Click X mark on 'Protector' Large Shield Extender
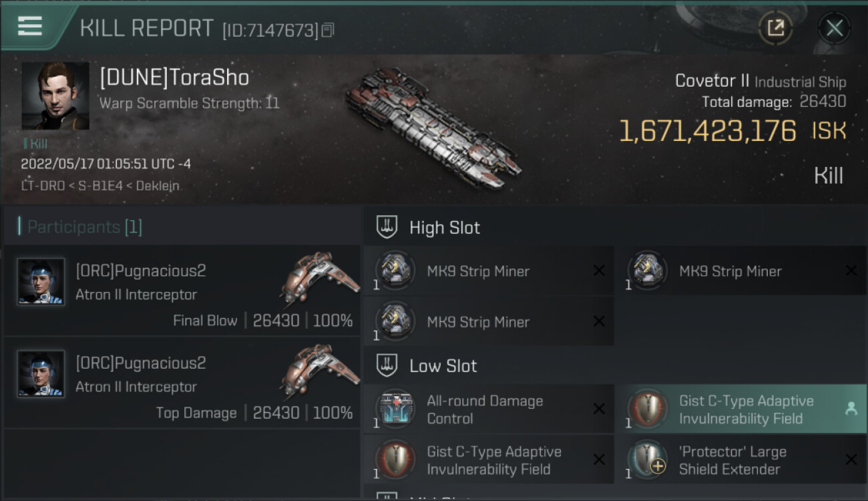This screenshot has width=868, height=501. (851, 460)
